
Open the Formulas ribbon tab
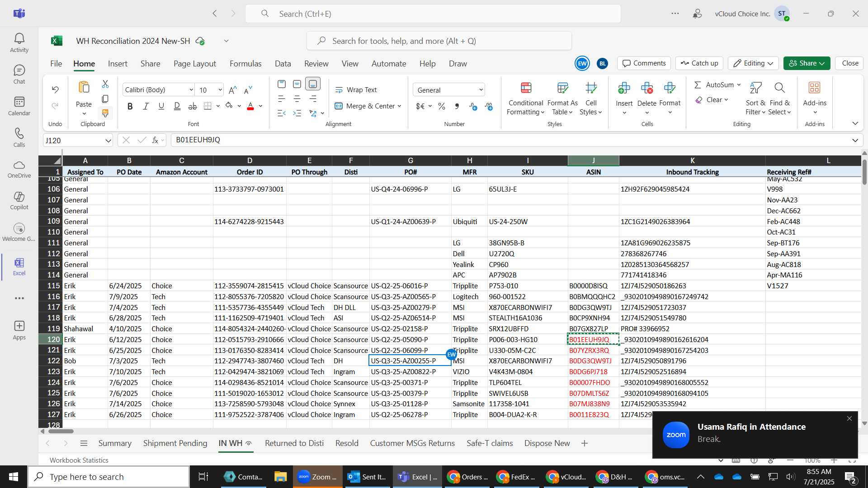(245, 64)
